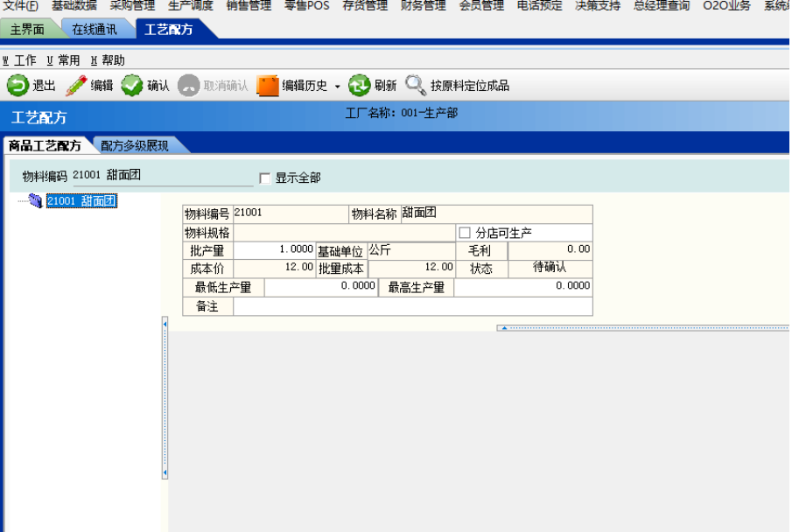Screen dimensions: 792x532
Task: Select the 商品工艺配方 tab
Action: tap(45, 145)
